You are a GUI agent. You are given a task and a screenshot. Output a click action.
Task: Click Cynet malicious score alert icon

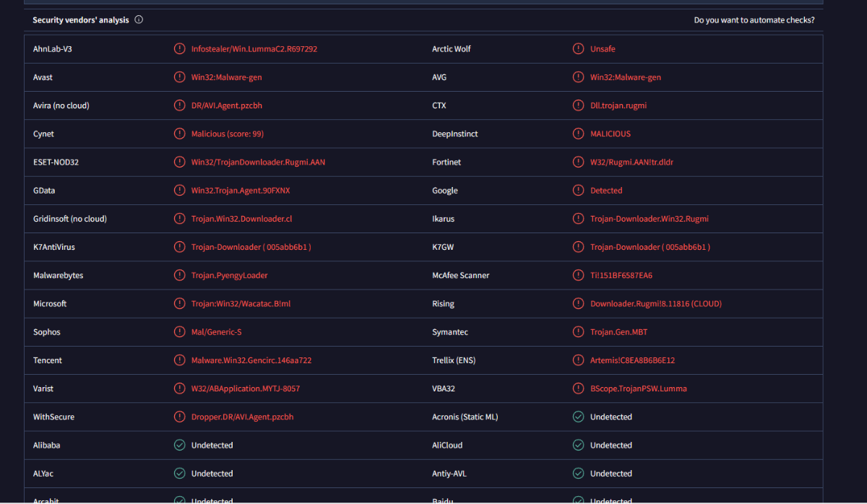tap(180, 134)
